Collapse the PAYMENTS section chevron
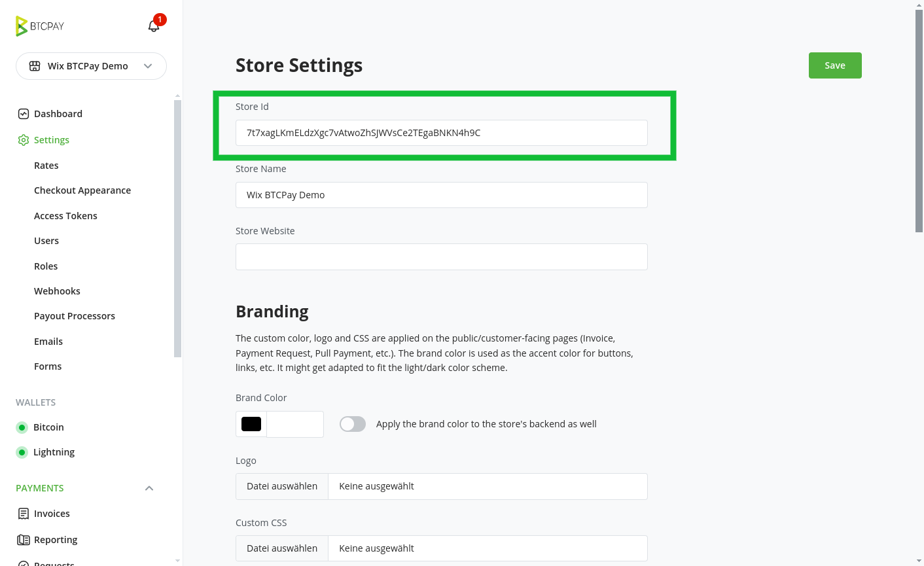 (x=149, y=487)
